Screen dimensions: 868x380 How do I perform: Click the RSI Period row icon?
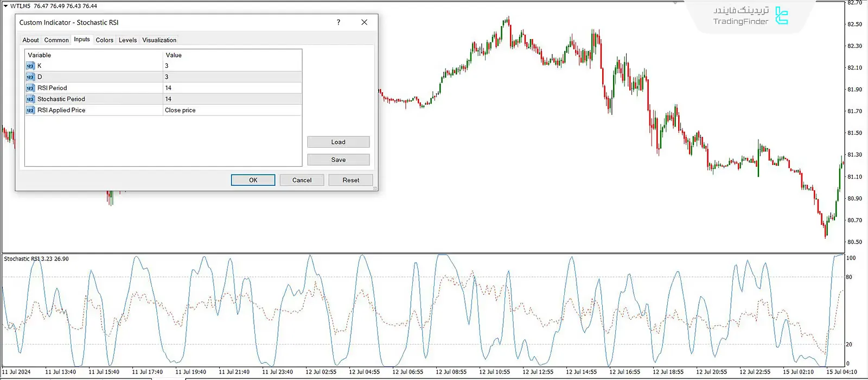tap(30, 88)
